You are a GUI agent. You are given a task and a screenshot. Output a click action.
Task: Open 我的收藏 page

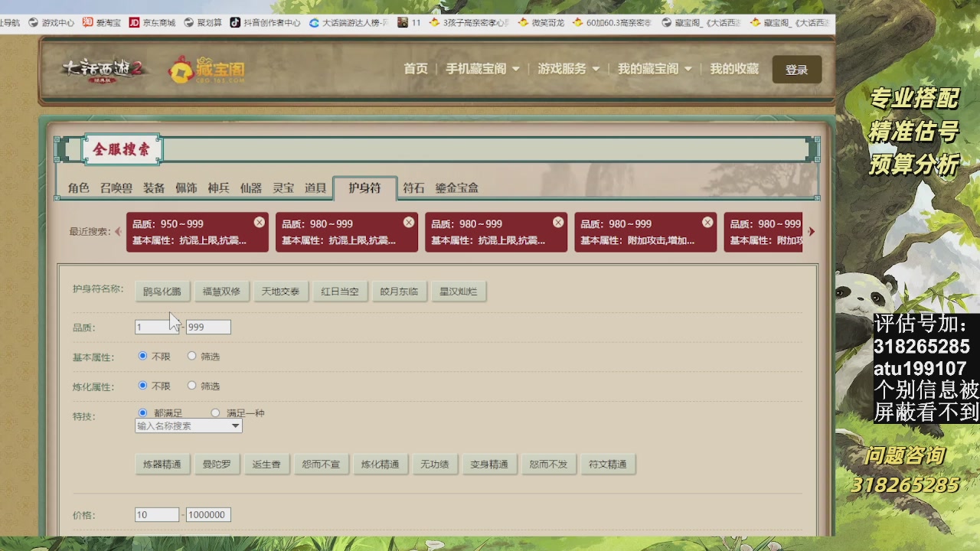click(x=734, y=69)
